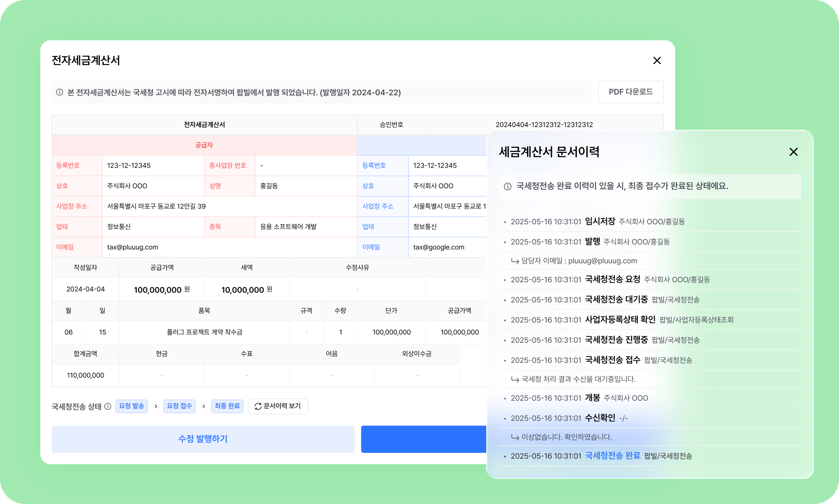Image resolution: width=839 pixels, height=504 pixels.
Task: Click the arrow icon before 국세청 처리 결과 message
Action: tap(514, 379)
